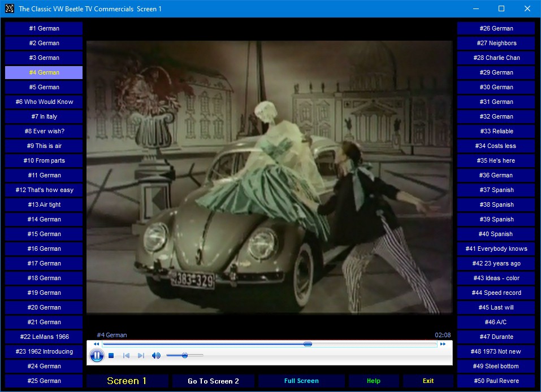Play #42 23 years ago

click(496, 263)
